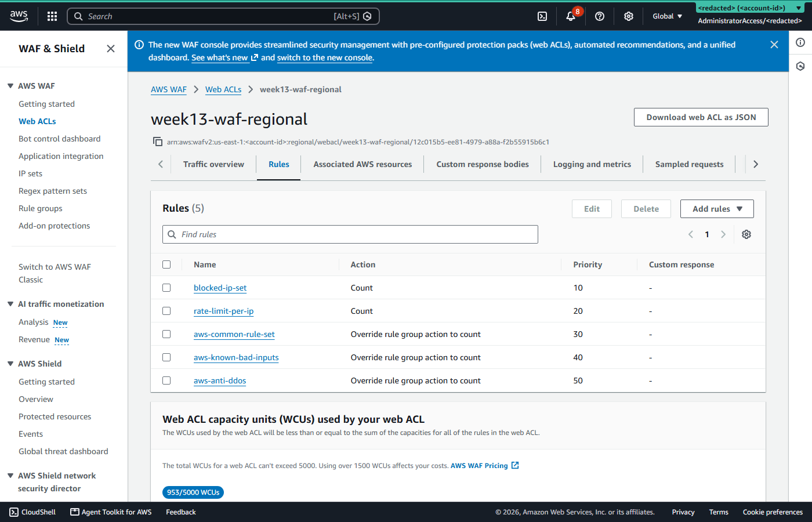The image size is (812, 522).
Task: Open the services grid menu
Action: click(x=52, y=16)
